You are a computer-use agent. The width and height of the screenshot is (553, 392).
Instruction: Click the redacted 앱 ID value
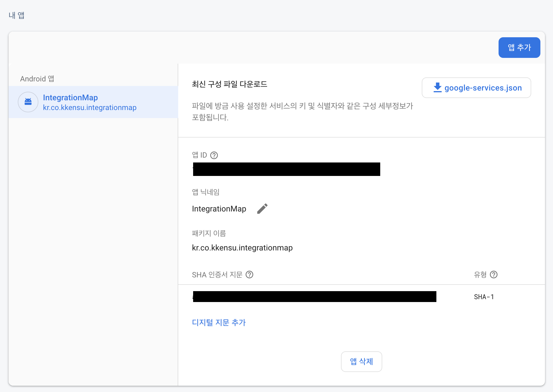286,169
